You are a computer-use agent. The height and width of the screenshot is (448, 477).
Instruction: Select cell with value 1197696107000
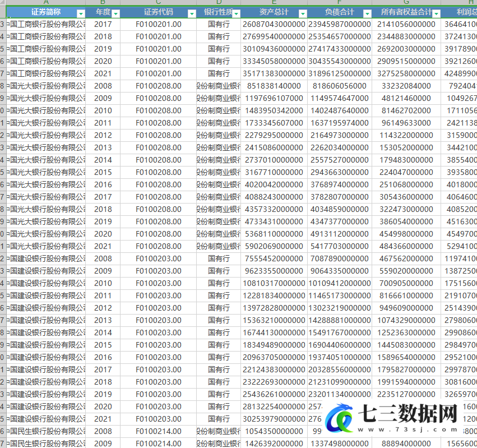(x=274, y=98)
